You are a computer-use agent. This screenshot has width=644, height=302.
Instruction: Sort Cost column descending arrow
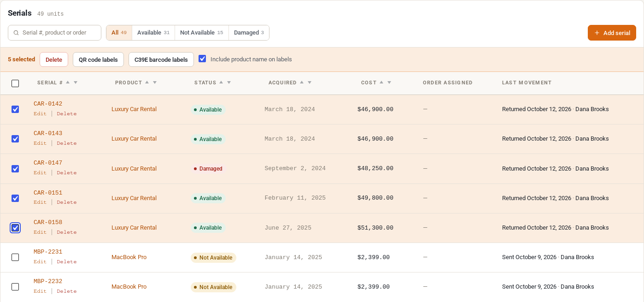[x=389, y=83]
